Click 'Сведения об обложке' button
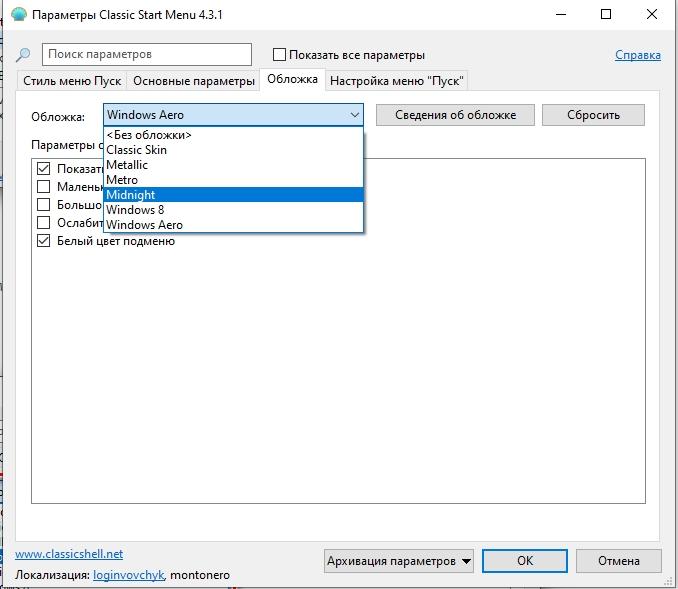Image resolution: width=678 pixels, height=589 pixels. point(455,115)
